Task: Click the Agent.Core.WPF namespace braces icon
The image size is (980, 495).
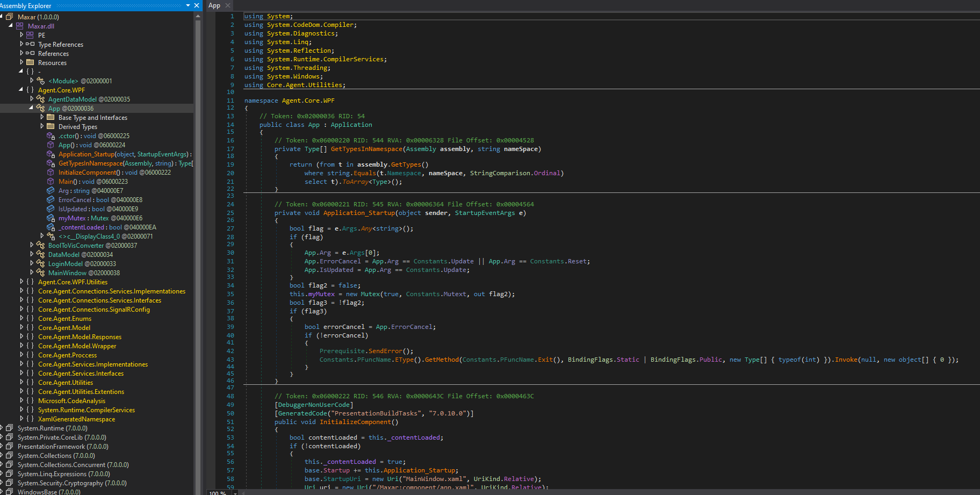Action: (30, 90)
